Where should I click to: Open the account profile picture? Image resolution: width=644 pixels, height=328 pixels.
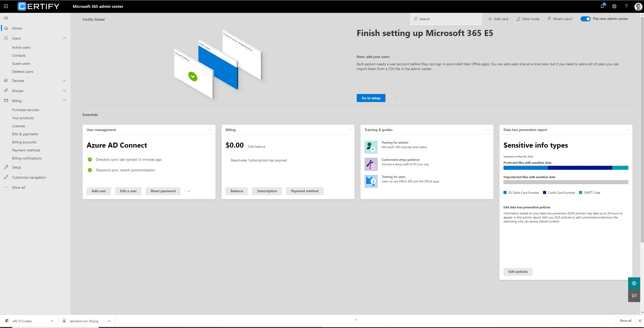coord(638,6)
